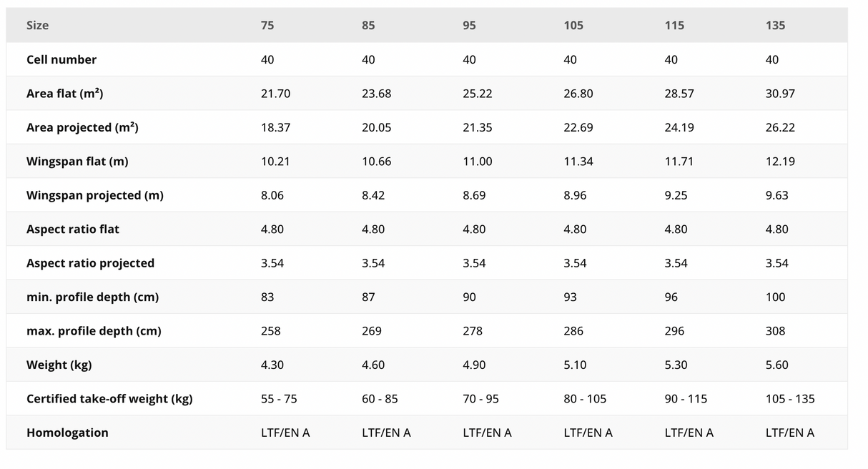Image resolution: width=868 pixels, height=469 pixels.
Task: Select min. profile depth value 100
Action: click(x=775, y=297)
